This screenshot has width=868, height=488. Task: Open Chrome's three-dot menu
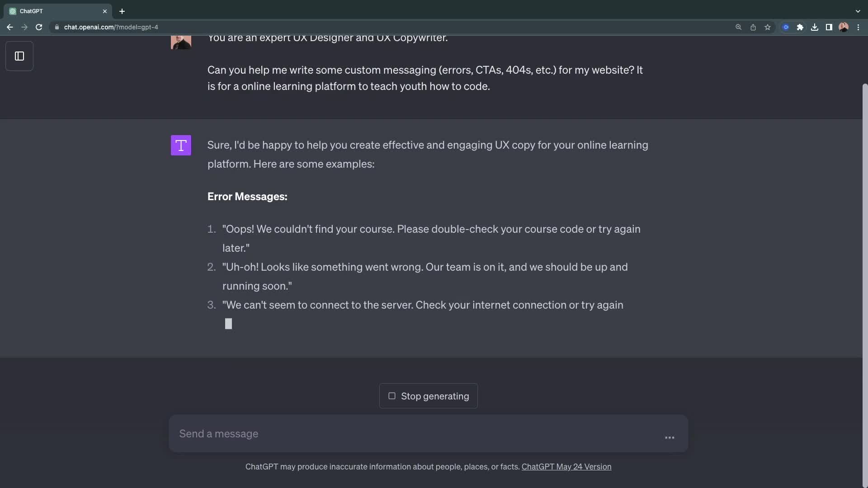(x=859, y=27)
